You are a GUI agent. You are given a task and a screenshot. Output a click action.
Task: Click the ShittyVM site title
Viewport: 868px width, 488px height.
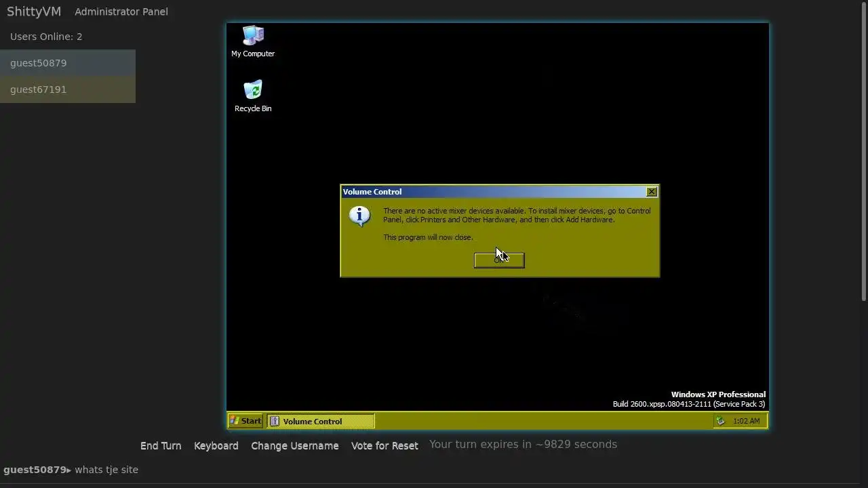click(34, 12)
